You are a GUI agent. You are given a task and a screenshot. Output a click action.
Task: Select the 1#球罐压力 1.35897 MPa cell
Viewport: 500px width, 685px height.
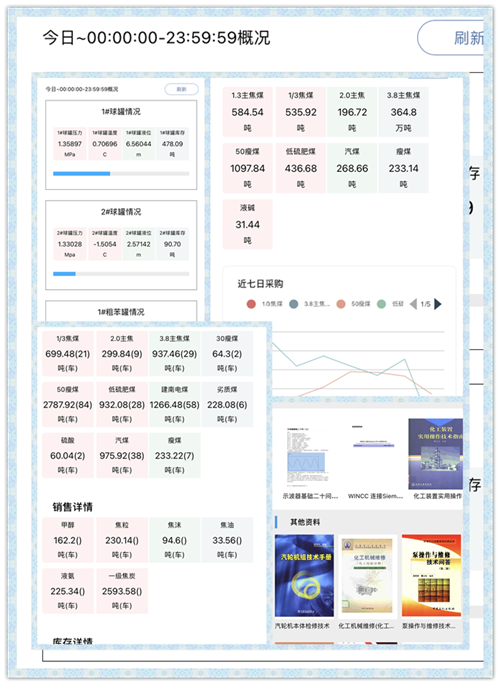click(70, 144)
